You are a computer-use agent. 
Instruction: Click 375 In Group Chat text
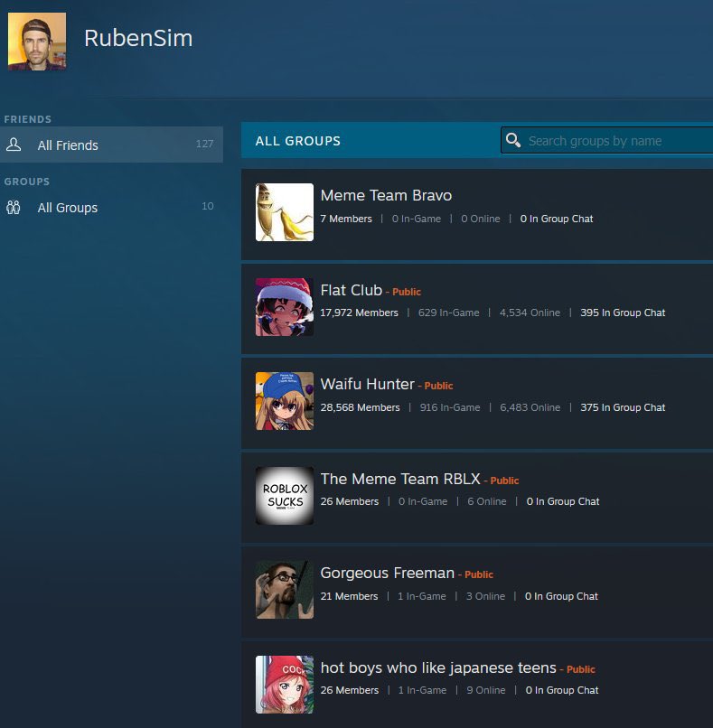623,407
